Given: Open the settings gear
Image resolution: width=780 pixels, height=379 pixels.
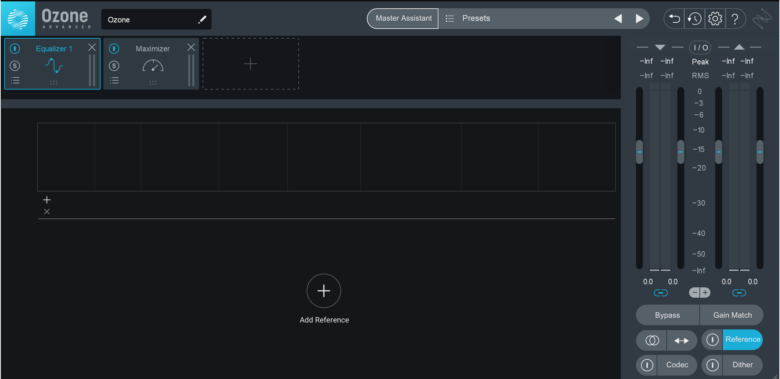Looking at the screenshot, I should [715, 19].
